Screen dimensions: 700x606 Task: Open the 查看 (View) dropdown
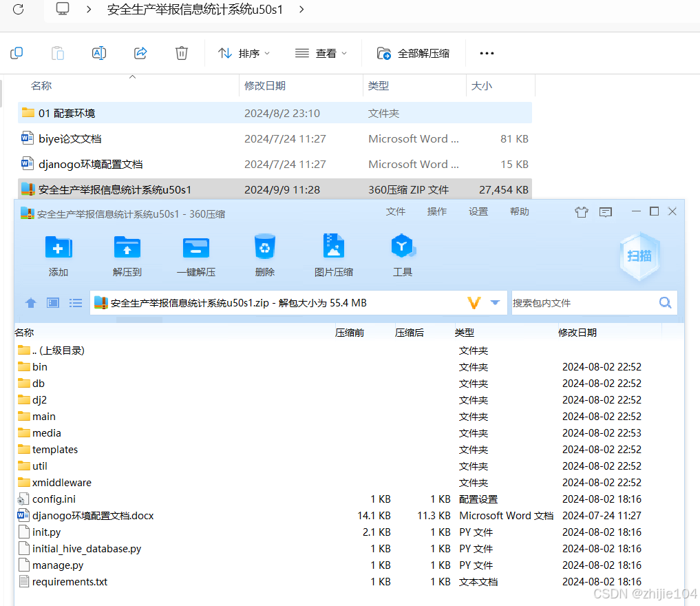coord(321,53)
